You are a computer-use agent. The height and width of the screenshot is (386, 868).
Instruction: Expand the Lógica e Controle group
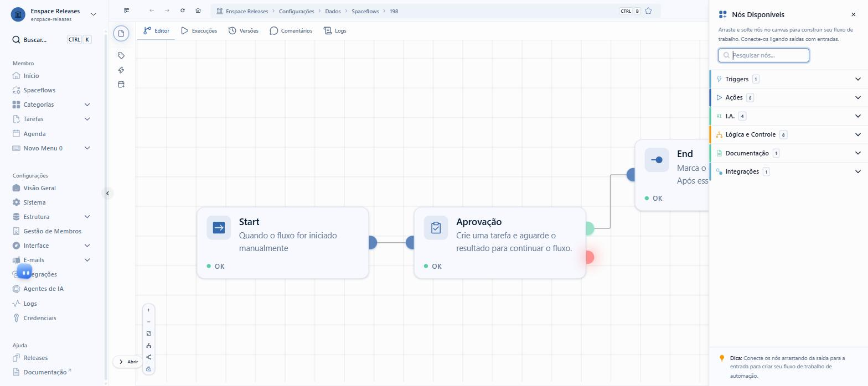pyautogui.click(x=788, y=134)
